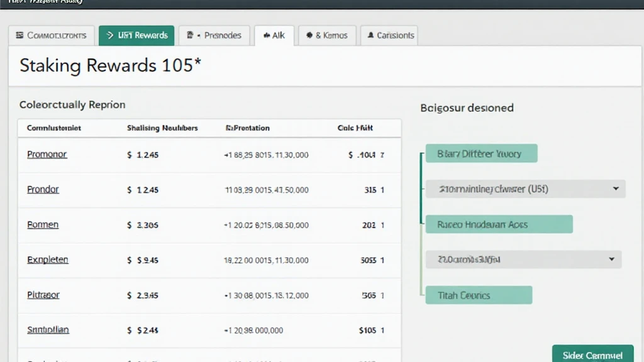Click the grid icon on the Commoctcronts tab
The height and width of the screenshot is (362, 644).
(x=19, y=36)
